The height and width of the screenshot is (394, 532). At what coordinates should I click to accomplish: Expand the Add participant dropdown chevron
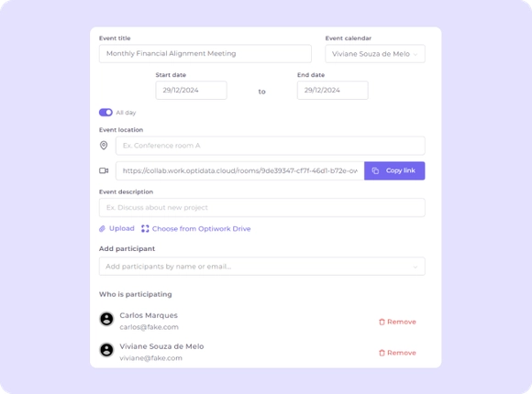415,267
